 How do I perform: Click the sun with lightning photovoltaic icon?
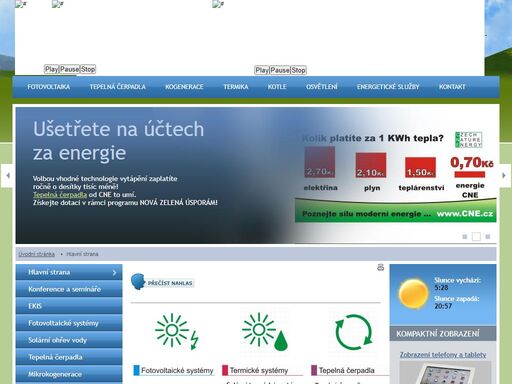tap(177, 331)
